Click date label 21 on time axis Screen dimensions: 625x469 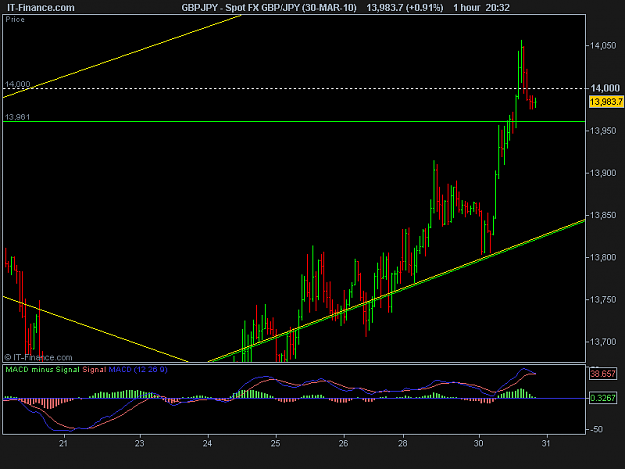coord(63,443)
